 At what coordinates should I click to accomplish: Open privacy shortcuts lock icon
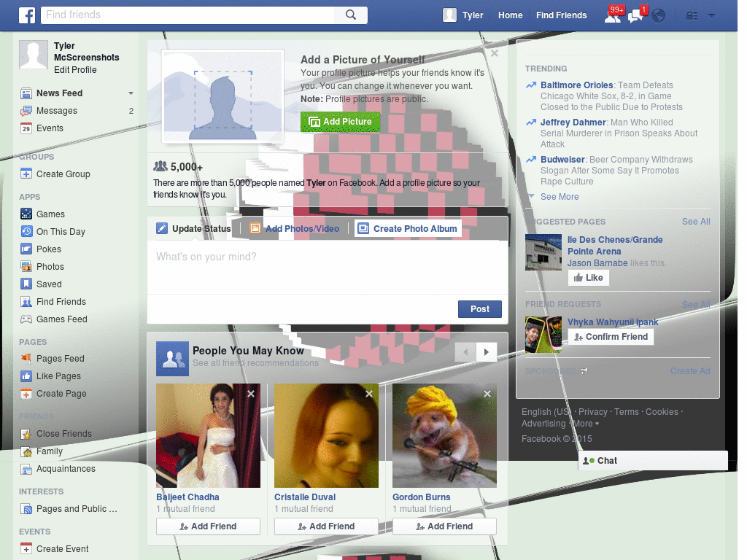point(692,16)
